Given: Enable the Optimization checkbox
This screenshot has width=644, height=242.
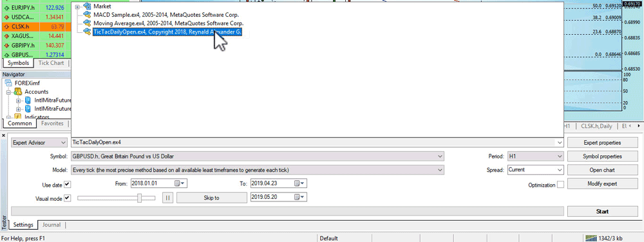Looking at the screenshot, I should [560, 185].
